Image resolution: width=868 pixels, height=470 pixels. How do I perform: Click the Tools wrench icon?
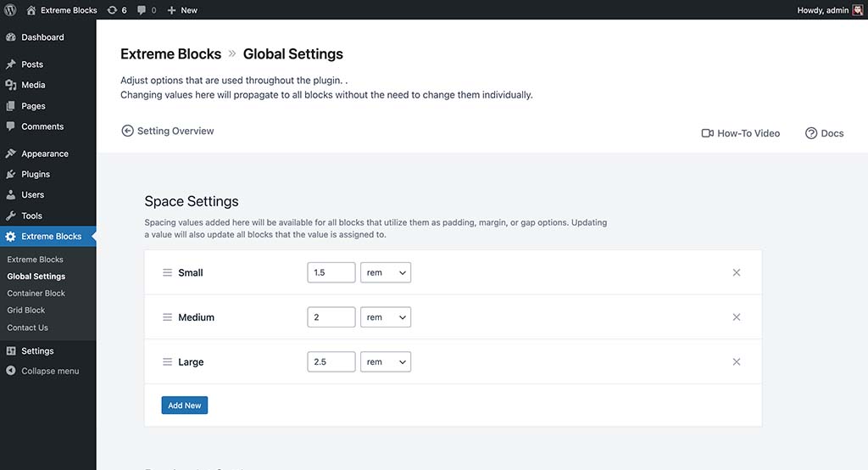pos(10,215)
